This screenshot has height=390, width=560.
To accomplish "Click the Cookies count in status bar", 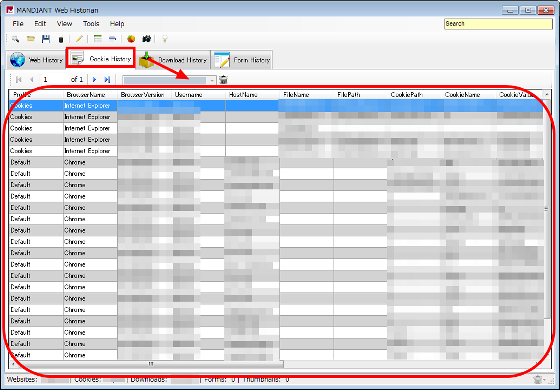I will 100,379.
